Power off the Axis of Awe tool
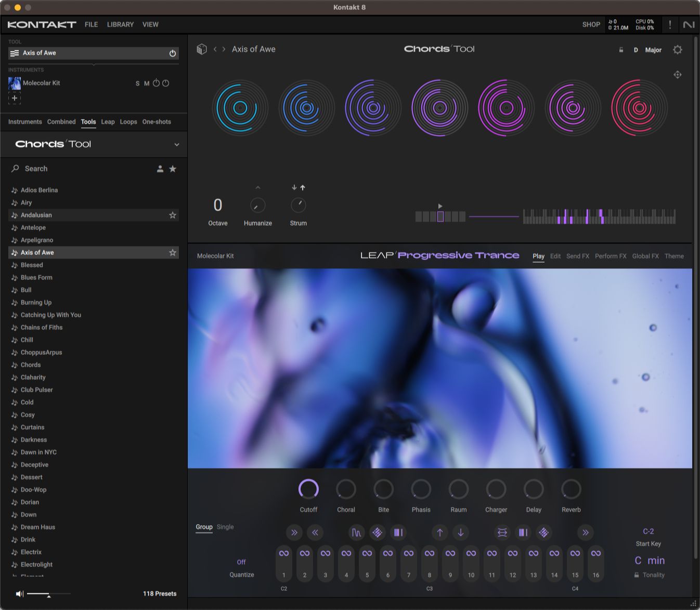700x610 pixels. pyautogui.click(x=172, y=53)
